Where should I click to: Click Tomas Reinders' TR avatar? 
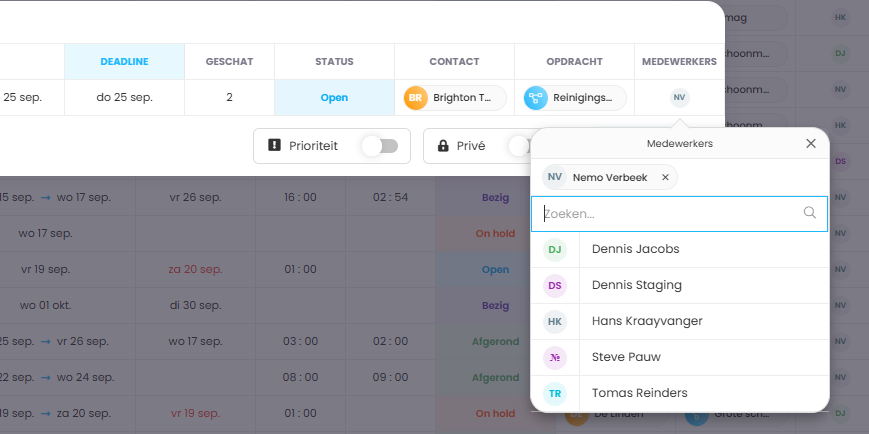click(x=555, y=393)
